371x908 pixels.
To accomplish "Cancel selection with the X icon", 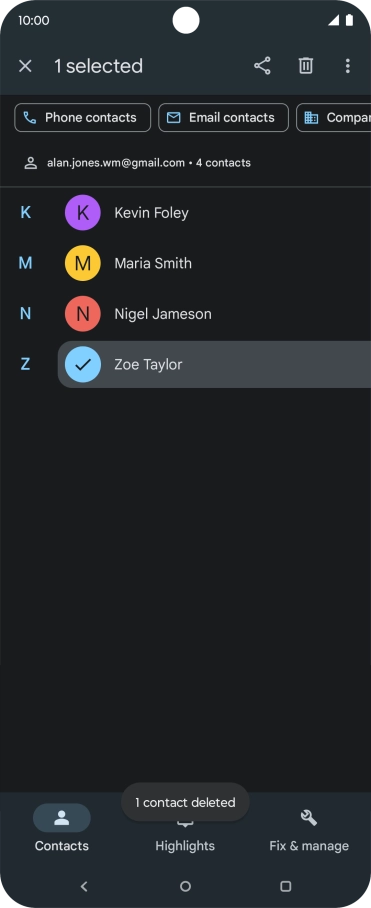I will coord(25,66).
